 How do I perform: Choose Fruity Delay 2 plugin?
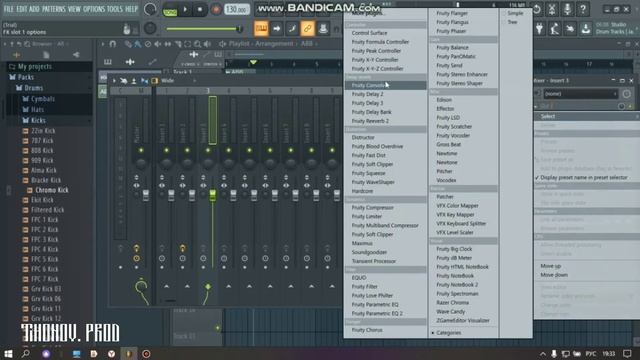click(367, 94)
